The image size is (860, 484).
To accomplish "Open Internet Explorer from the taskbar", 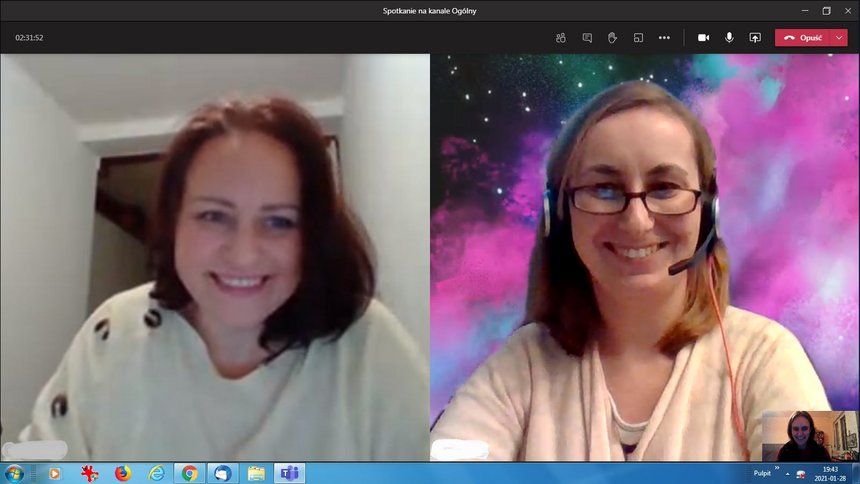I will point(156,473).
